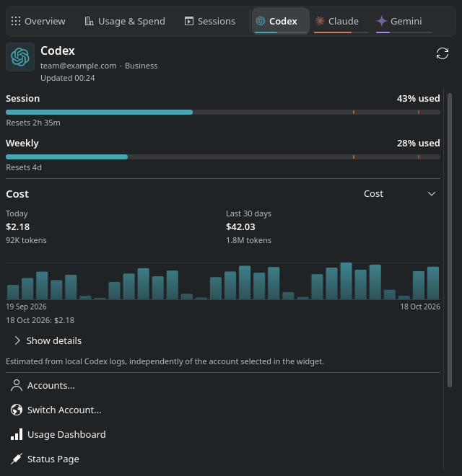Viewport: 462px width, 476px height.
Task: Click the Usage Dashboard bars icon
Action: (17, 434)
